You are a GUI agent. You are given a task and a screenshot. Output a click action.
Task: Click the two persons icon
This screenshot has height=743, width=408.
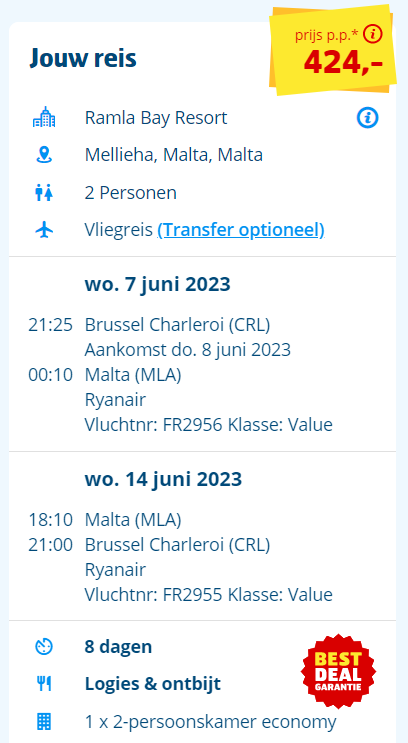[44, 193]
